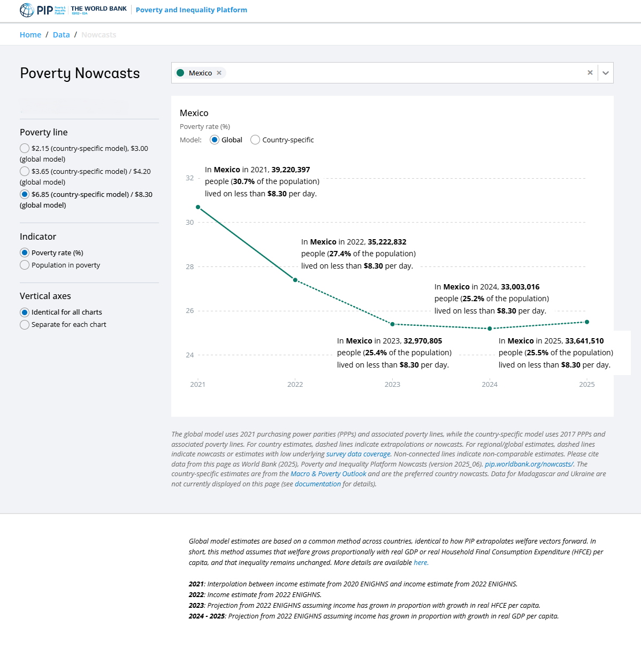Select the Global model radio
The width and height of the screenshot is (641, 672).
[214, 140]
